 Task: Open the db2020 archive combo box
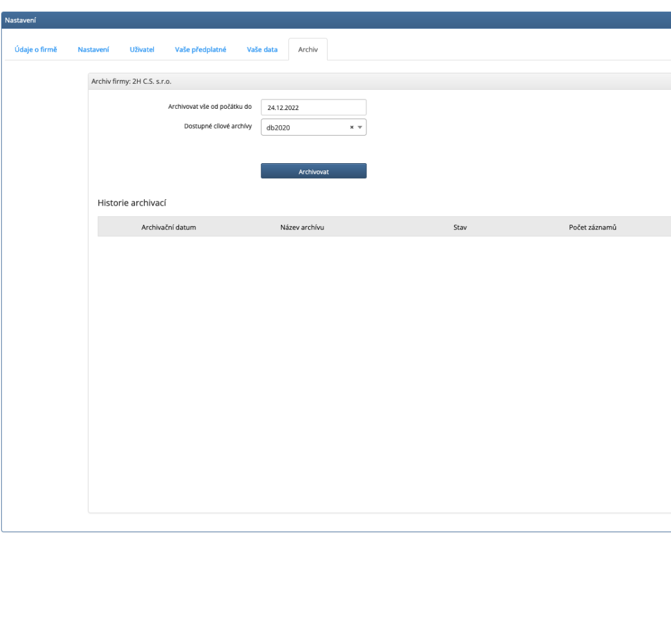[305, 128]
